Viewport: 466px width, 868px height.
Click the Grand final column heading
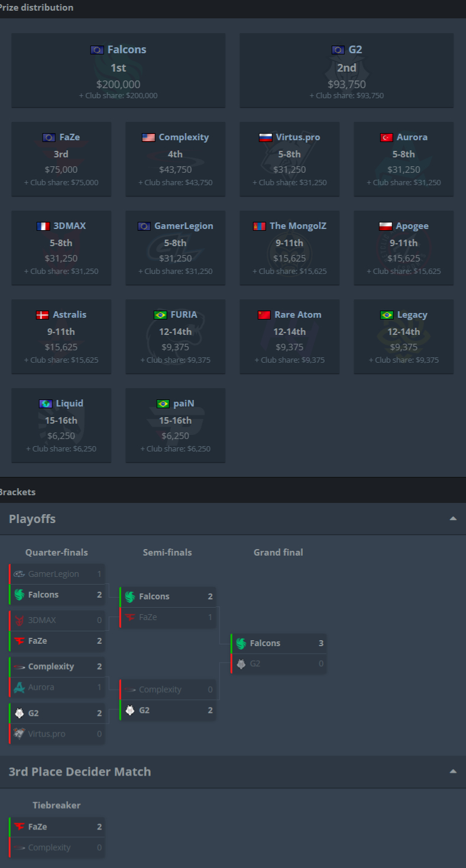279,552
